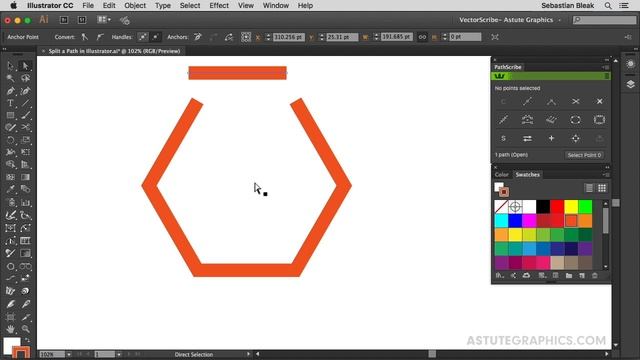Select the Hand tool
The image size is (640, 360).
[x=11, y=329]
